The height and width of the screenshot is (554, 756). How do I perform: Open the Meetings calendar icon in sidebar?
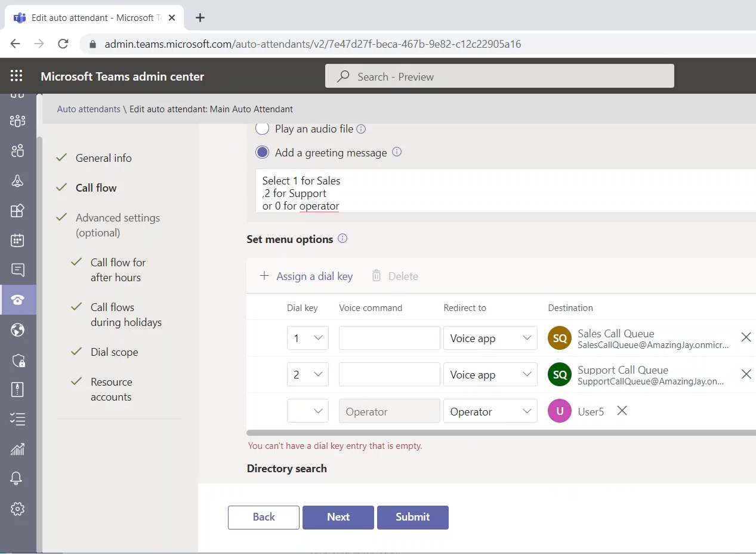[17, 240]
